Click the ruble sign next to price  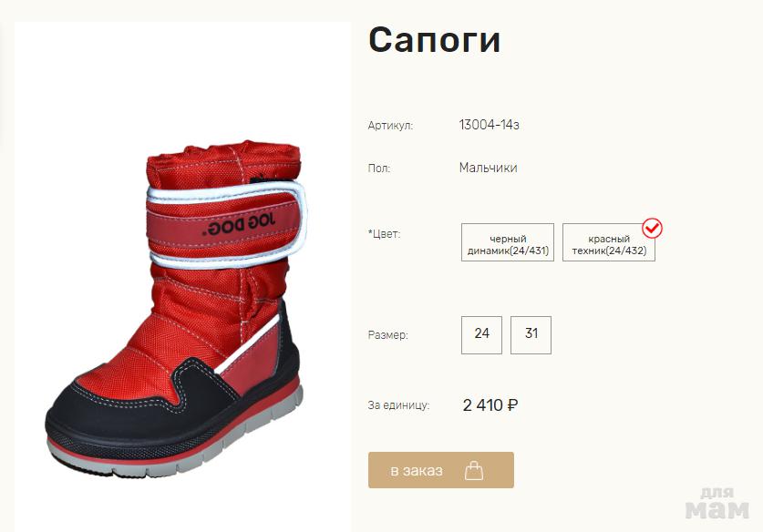513,404
